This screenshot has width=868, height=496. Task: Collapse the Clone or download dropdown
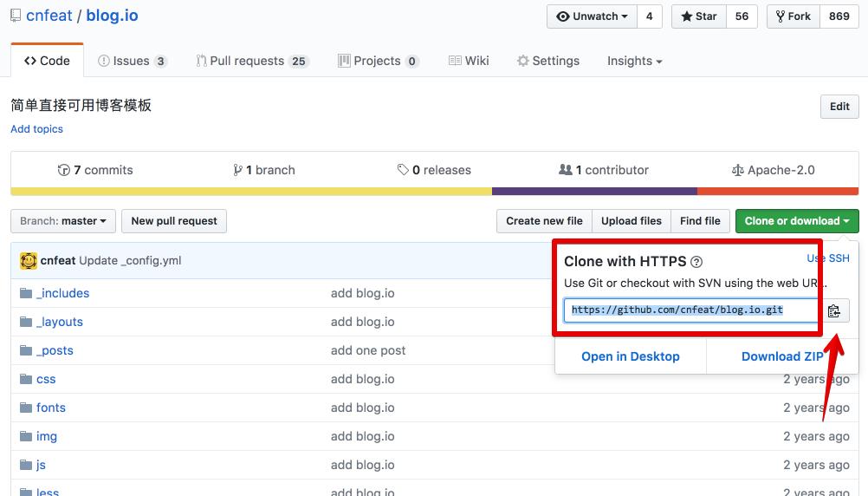point(796,221)
